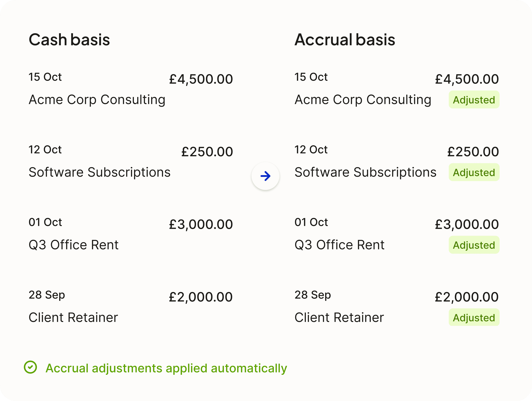The height and width of the screenshot is (401, 532).
Task: Choose Client Retainer in Cash basis list
Action: 73,317
